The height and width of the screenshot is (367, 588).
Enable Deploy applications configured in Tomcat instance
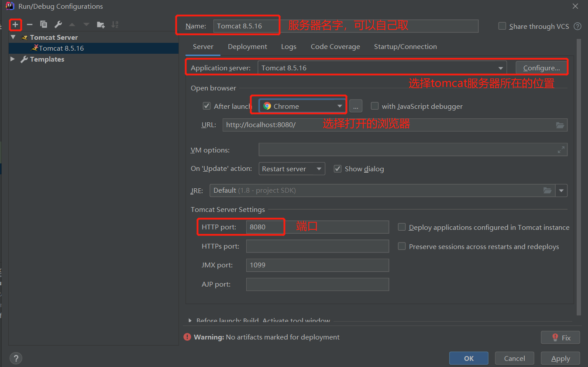point(402,227)
